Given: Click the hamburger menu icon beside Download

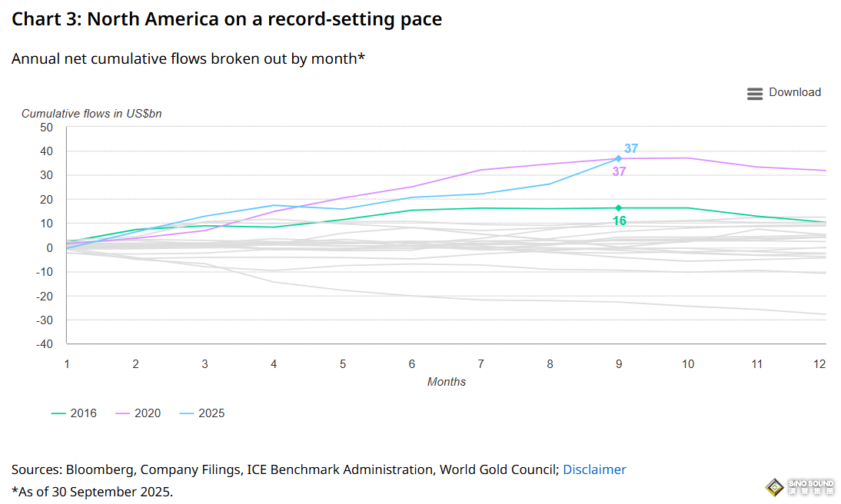Looking at the screenshot, I should coord(754,94).
